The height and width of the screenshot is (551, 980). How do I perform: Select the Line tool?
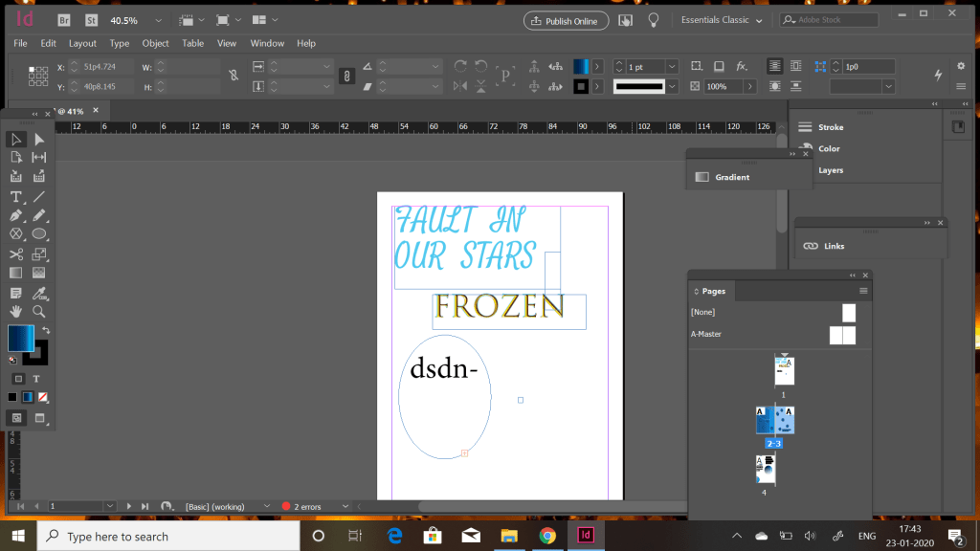click(39, 196)
